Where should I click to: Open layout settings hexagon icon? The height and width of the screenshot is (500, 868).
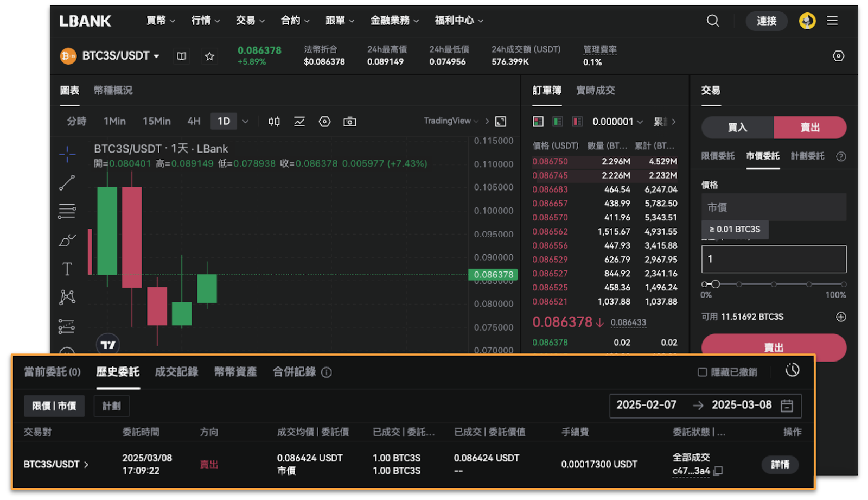pyautogui.click(x=838, y=56)
